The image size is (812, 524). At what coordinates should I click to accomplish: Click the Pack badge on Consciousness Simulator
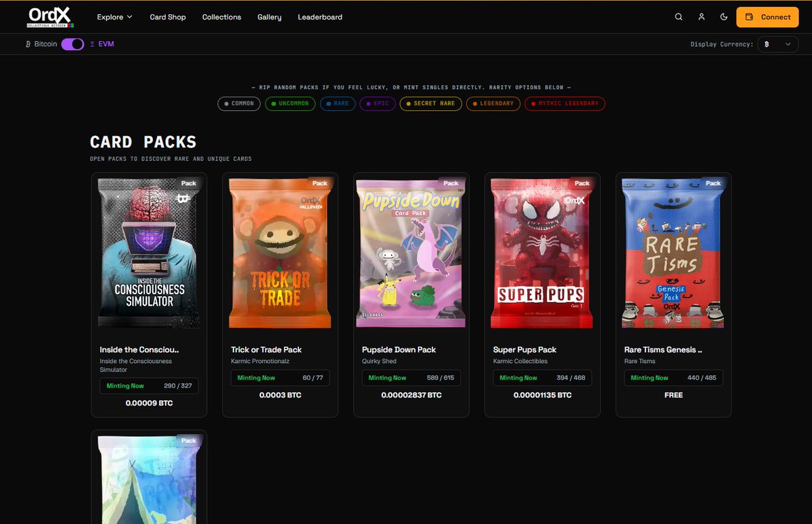point(188,183)
